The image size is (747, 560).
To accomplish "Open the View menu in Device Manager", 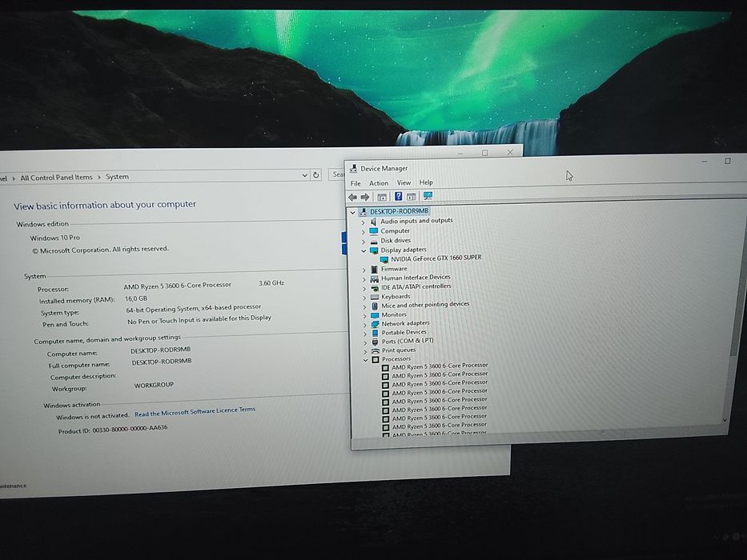I will [x=404, y=182].
